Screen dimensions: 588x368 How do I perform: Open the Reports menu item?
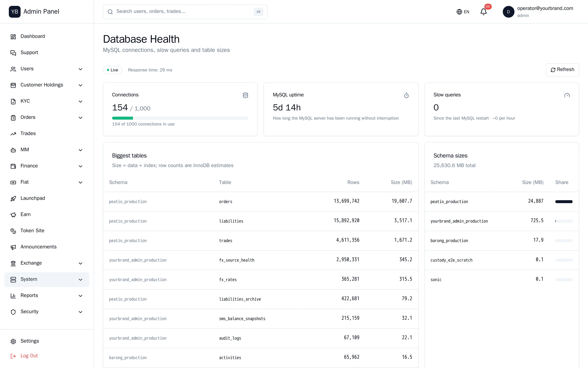[x=47, y=296]
